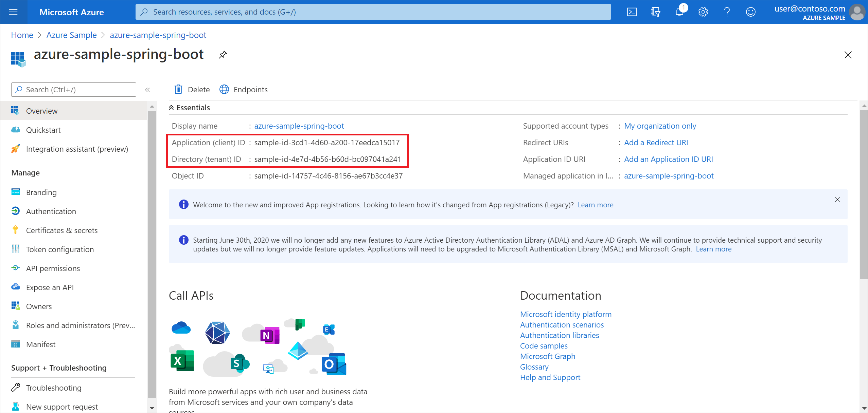Switch to the Authentication section
Viewport: 868px width, 413px height.
[x=51, y=211]
